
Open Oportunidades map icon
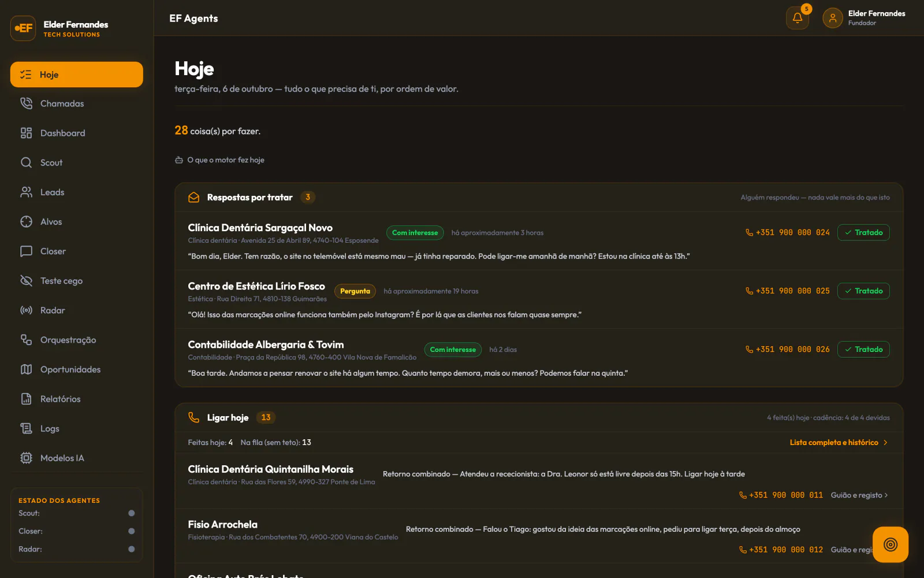[26, 369]
